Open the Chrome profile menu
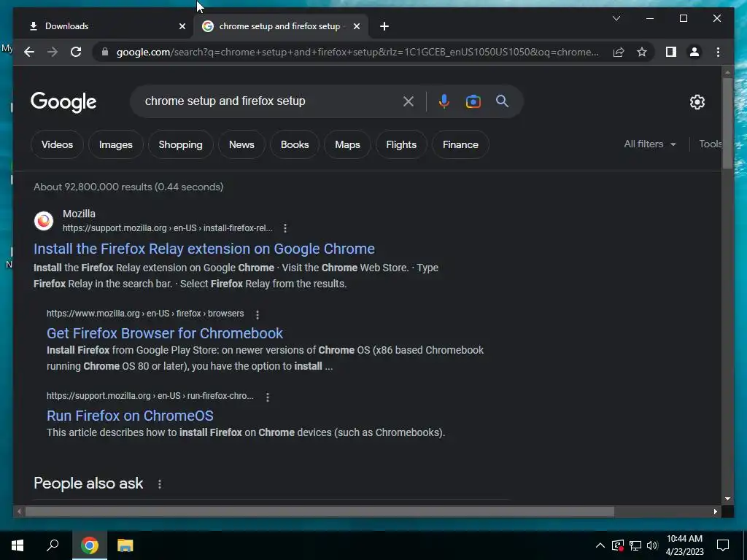The height and width of the screenshot is (560, 747). coord(694,52)
